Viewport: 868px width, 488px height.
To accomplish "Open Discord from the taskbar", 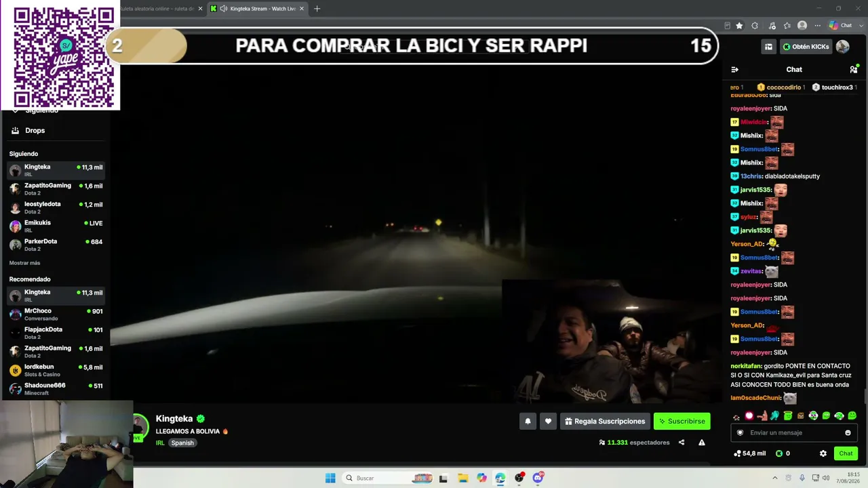I will pos(538,478).
